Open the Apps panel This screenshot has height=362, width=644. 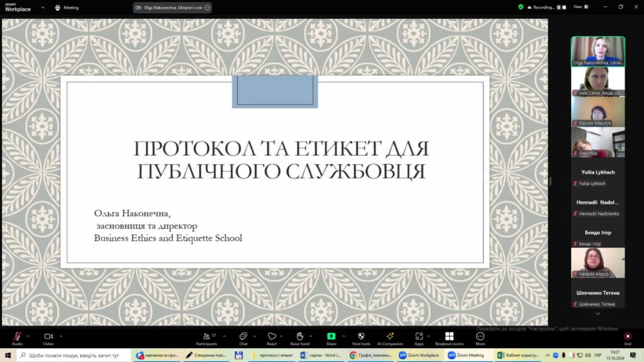pos(419,338)
